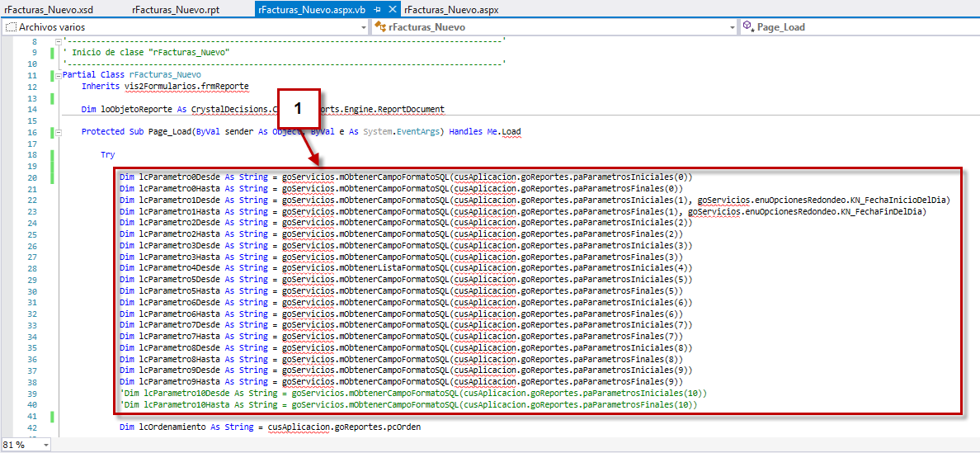Open the 81 % zoom level dropdown
Screen dimensions: 980x453
(45, 445)
